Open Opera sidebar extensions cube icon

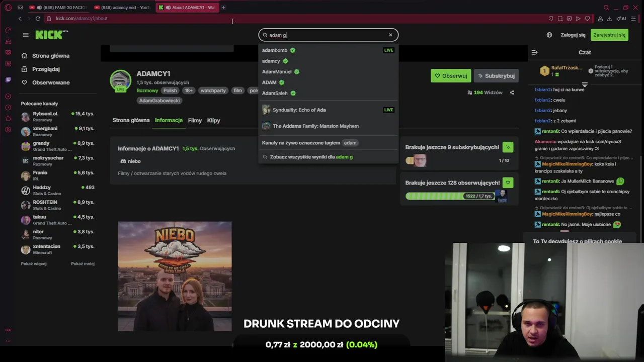click(8, 118)
